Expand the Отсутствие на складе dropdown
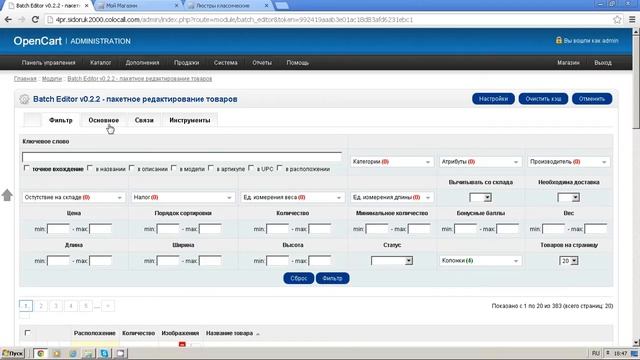Viewport: 640px width, 360px height. (x=74, y=197)
